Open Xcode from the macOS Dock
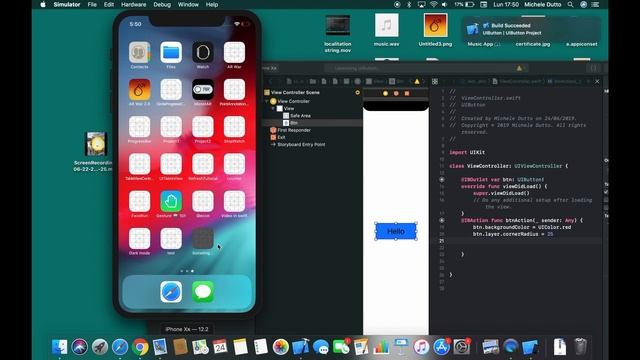 point(301,347)
